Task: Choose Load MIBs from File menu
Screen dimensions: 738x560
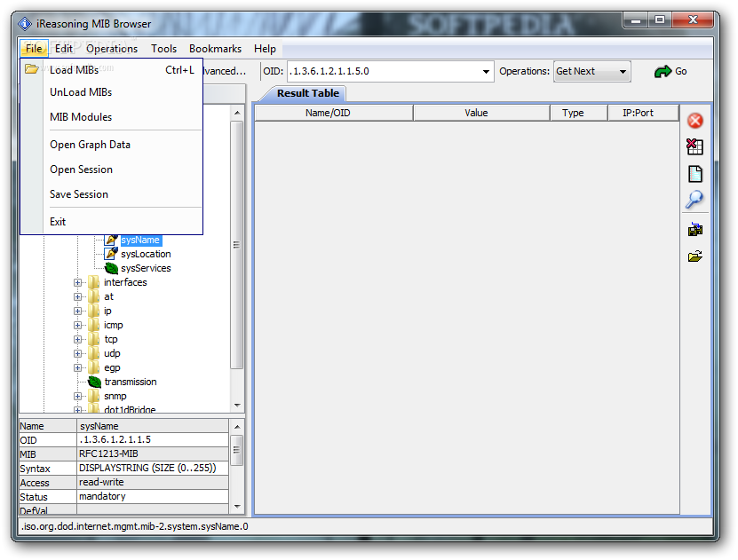Action: point(112,70)
